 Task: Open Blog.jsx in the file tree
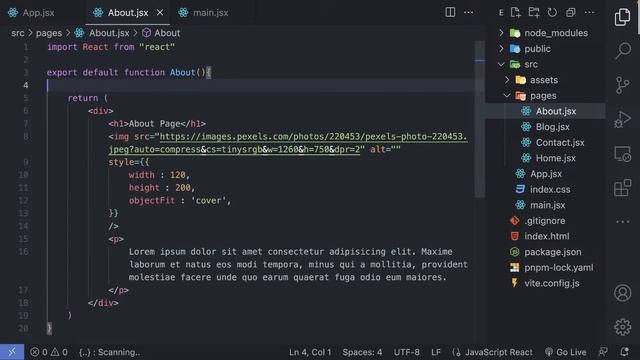tap(545, 127)
